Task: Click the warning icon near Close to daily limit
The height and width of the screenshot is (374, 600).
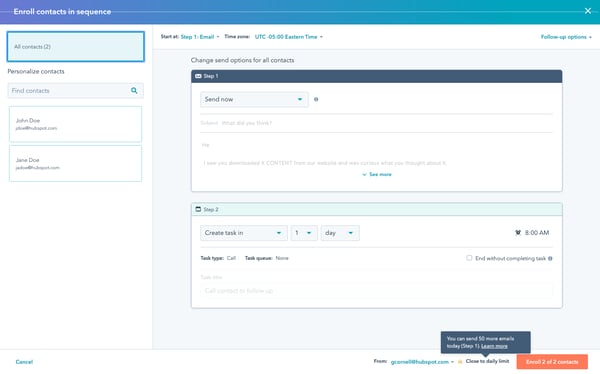Action: (x=460, y=361)
